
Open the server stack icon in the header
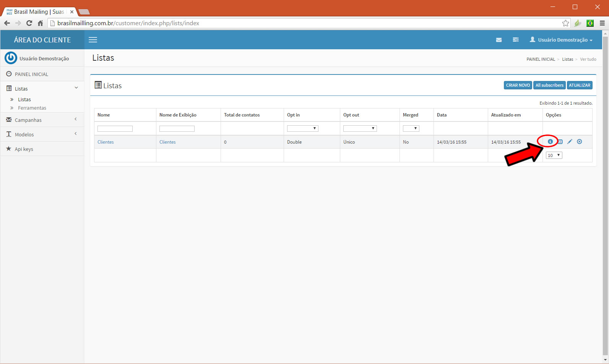516,40
